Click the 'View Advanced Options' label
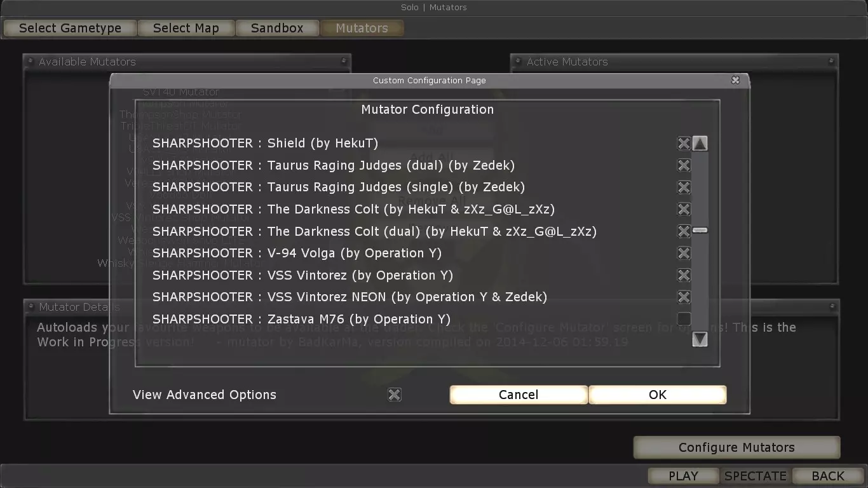Viewport: 868px width, 488px height. (x=205, y=395)
